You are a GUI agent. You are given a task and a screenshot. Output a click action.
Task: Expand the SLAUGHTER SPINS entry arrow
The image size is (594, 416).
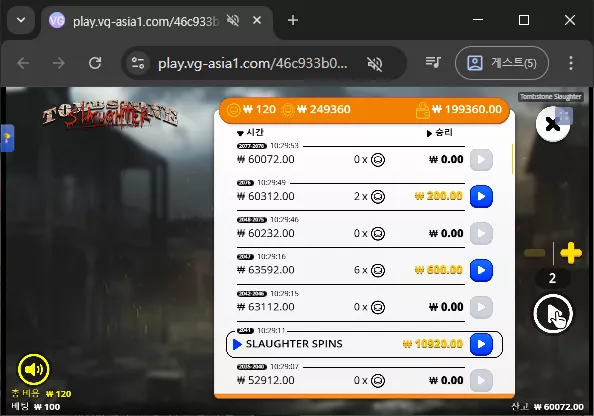coord(237,344)
